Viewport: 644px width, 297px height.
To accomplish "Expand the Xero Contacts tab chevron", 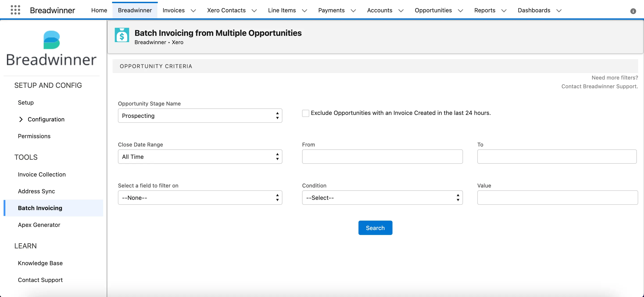I will pyautogui.click(x=254, y=11).
